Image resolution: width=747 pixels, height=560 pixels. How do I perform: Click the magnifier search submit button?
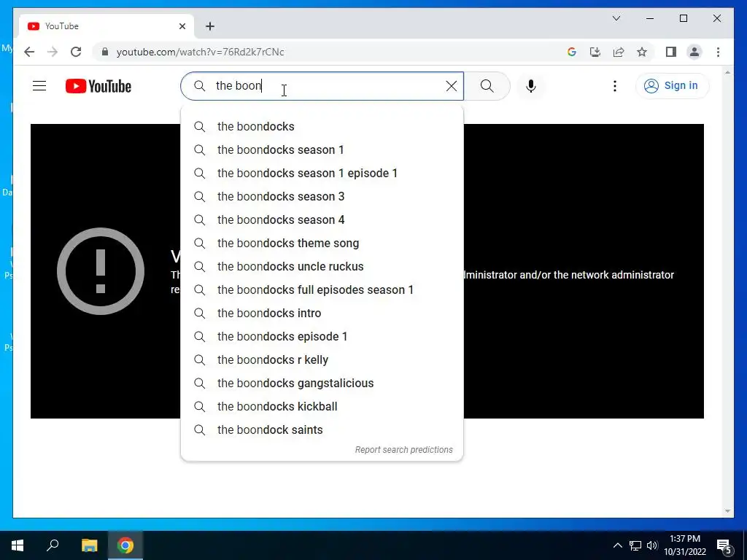coord(487,86)
